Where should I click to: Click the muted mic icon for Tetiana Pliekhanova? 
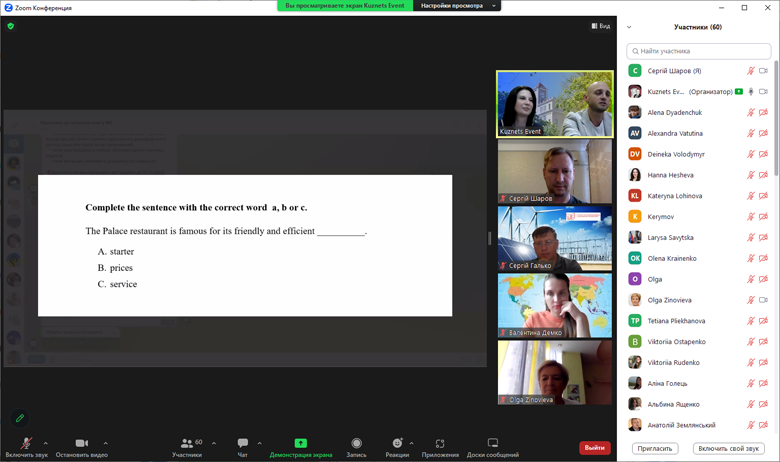[751, 321]
